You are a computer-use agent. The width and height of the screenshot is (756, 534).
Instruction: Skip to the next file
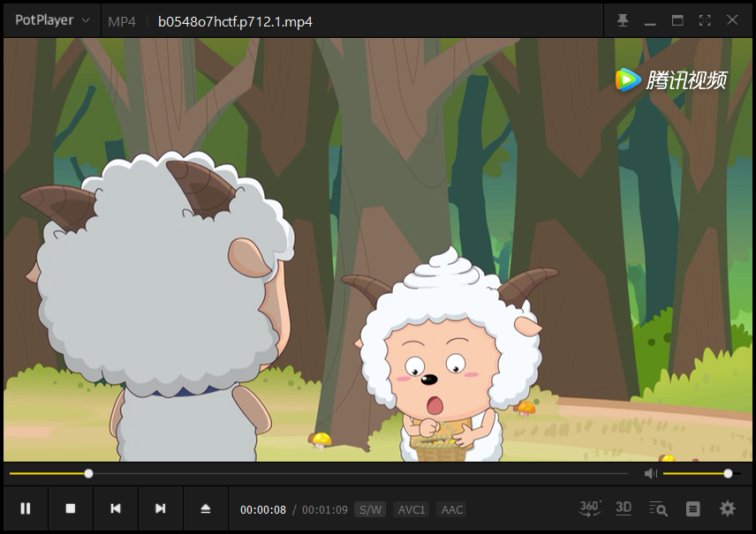coord(161,508)
